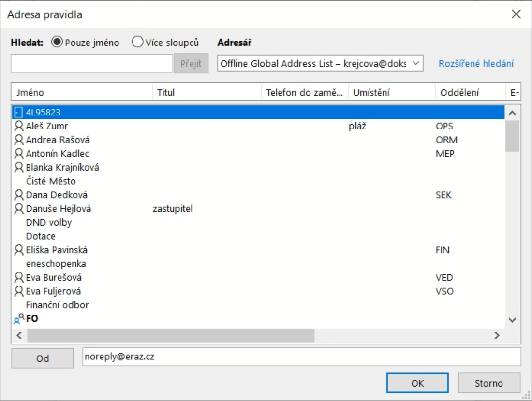This screenshot has height=401, width=532.
Task: Click the person icon for Eliška Pavinská
Action: click(19, 250)
